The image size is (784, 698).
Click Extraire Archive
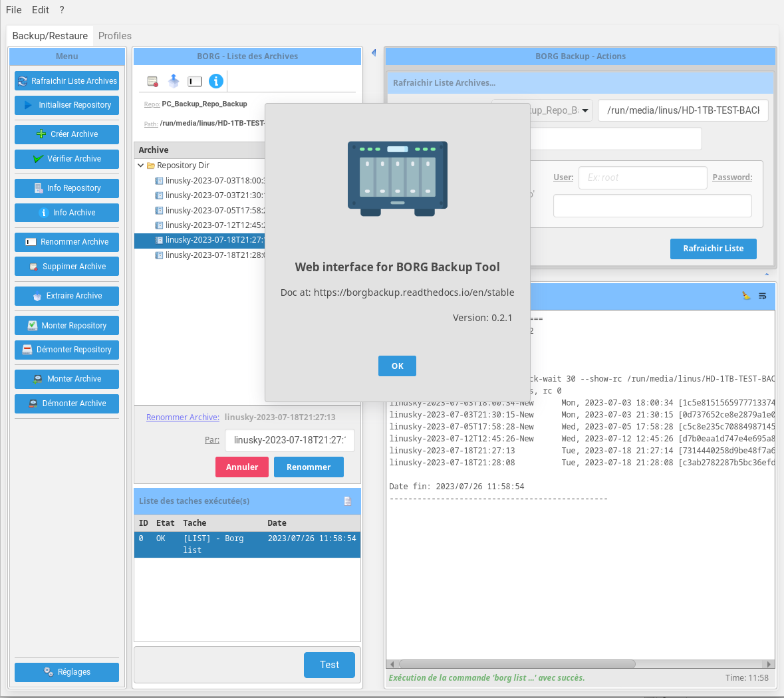(x=67, y=296)
